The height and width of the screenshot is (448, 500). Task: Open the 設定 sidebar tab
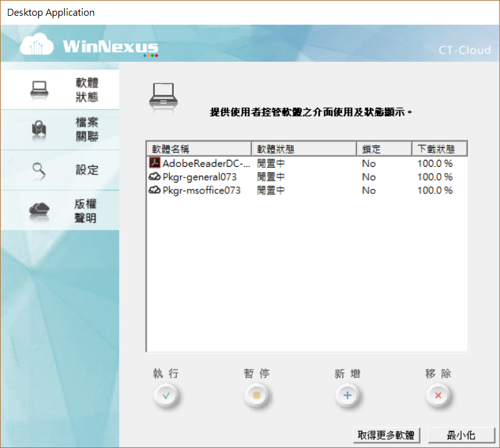[x=60, y=170]
